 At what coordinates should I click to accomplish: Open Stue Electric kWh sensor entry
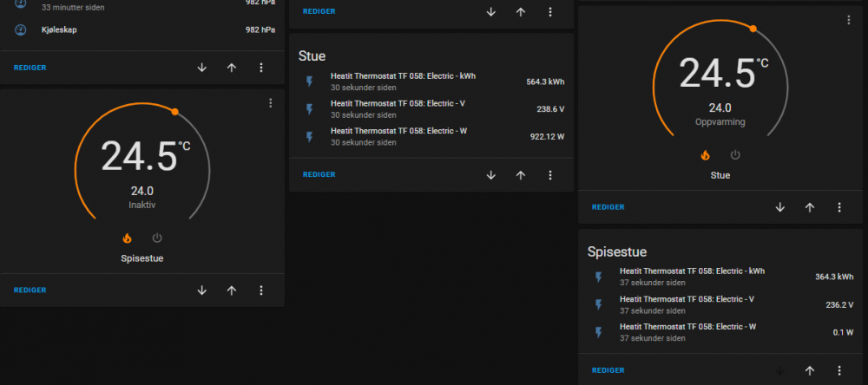403,82
